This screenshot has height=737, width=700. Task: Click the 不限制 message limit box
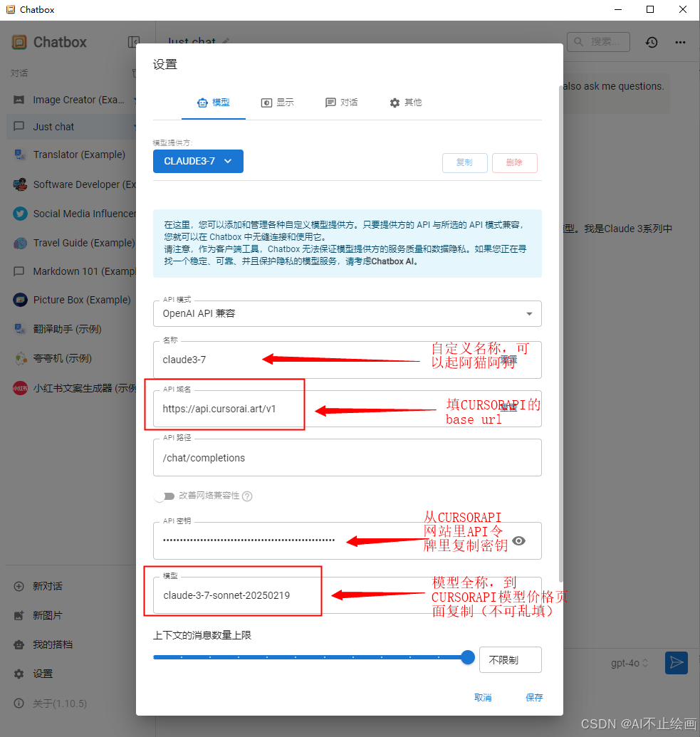click(x=510, y=660)
